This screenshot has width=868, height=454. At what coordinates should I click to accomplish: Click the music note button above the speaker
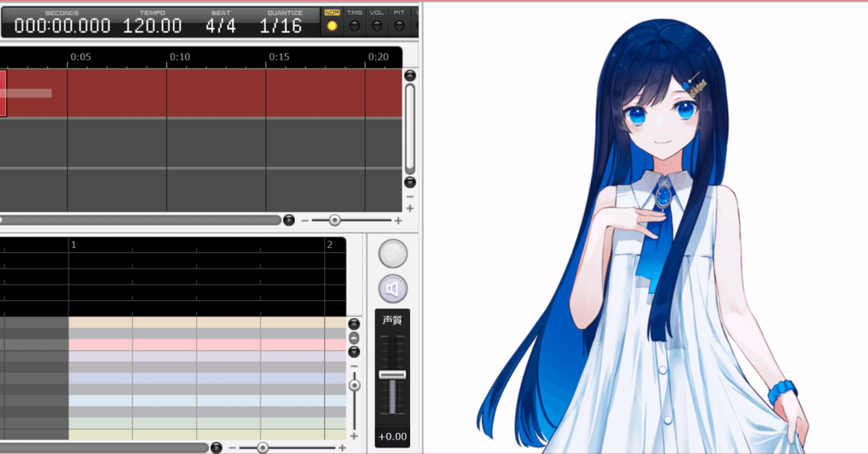pos(393,254)
